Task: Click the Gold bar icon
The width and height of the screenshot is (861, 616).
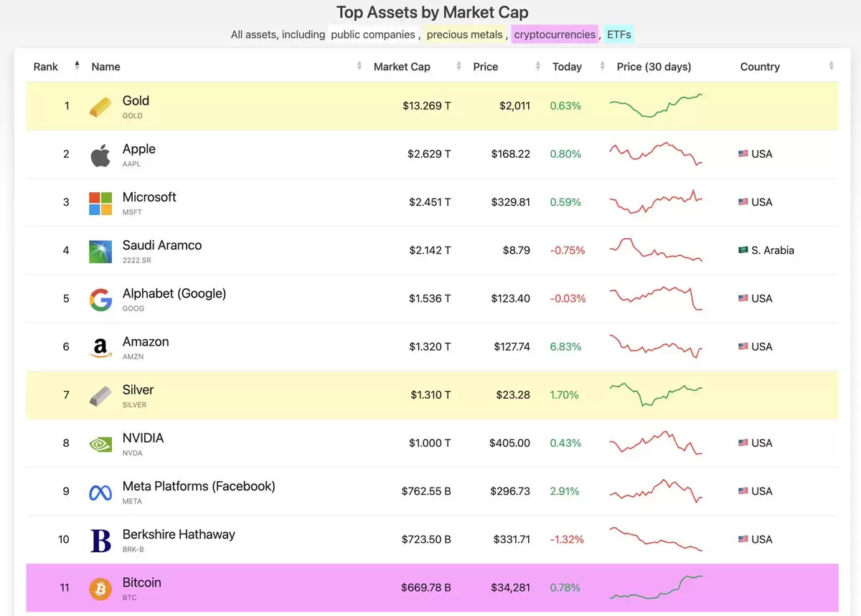Action: click(100, 107)
